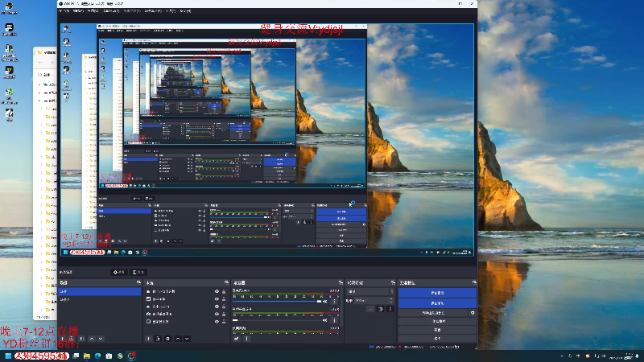This screenshot has width=644, height=362.
Task: Toggle visibility eye of third source row
Action: click(x=217, y=306)
